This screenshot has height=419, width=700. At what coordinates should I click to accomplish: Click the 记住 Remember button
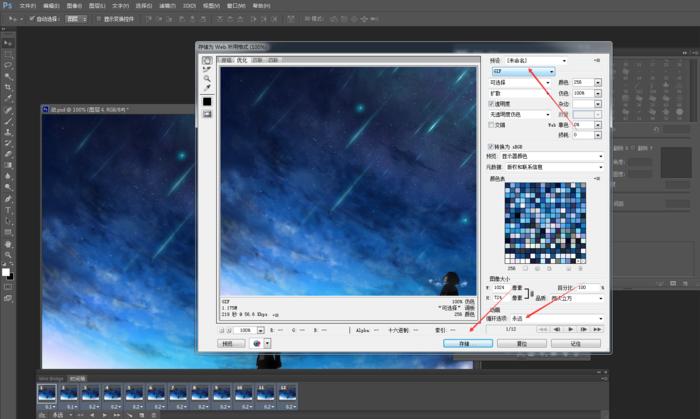(x=576, y=344)
